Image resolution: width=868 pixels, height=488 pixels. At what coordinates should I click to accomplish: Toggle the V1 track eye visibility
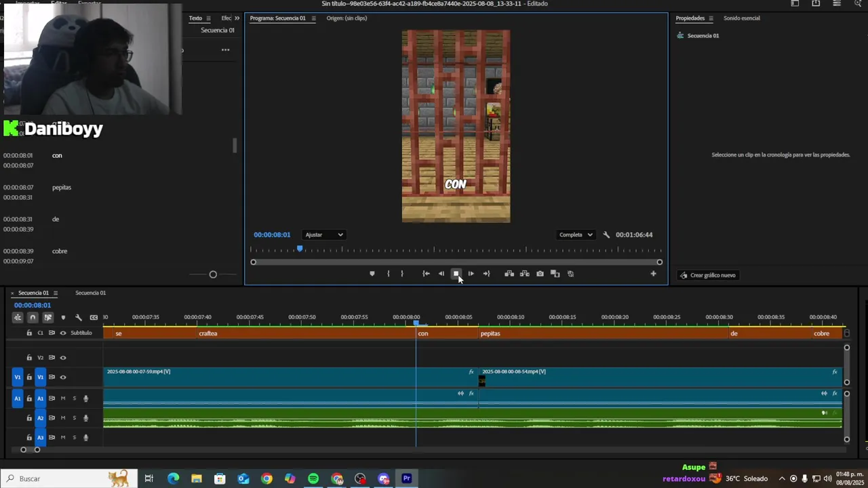pyautogui.click(x=63, y=377)
